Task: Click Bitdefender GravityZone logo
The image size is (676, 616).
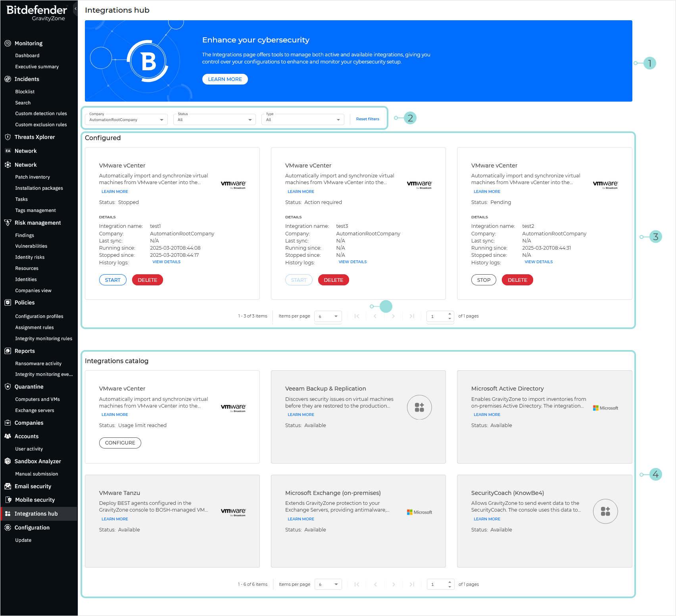Action: point(36,13)
